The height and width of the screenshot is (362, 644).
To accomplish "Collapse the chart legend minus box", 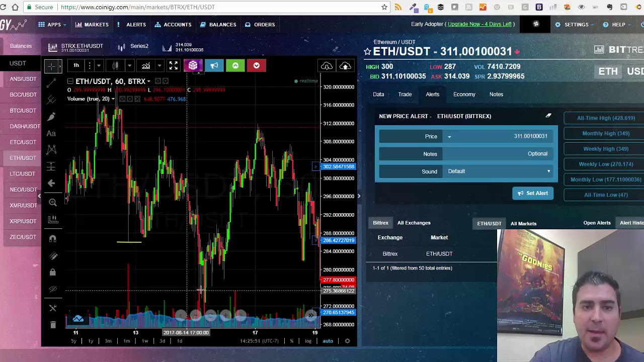I will pos(70,81).
